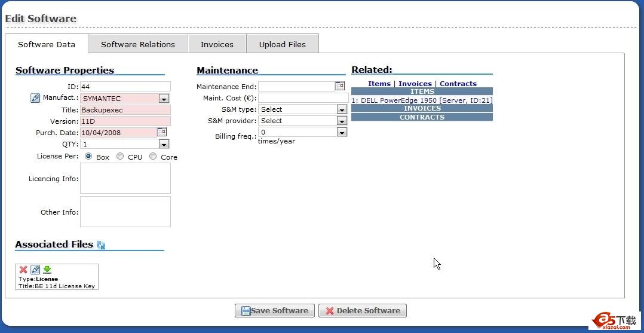Expand the Manufacturer SYMANTEC dropdown
The width and height of the screenshot is (644, 333).
point(164,99)
